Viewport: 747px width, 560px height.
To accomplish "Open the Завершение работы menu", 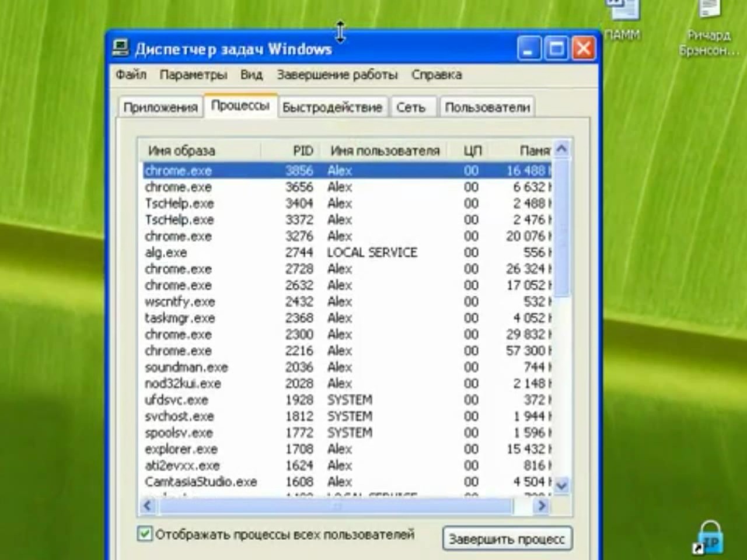I will click(x=337, y=75).
